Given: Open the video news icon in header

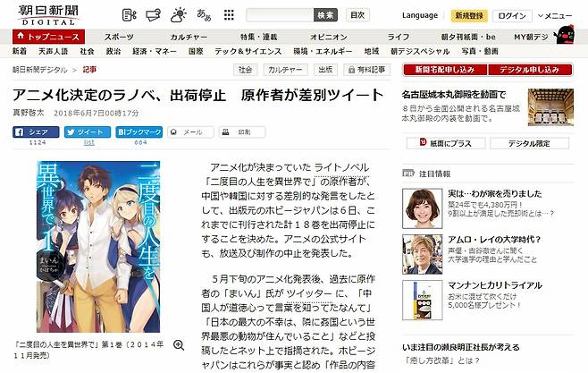Looking at the screenshot, I should (129, 15).
